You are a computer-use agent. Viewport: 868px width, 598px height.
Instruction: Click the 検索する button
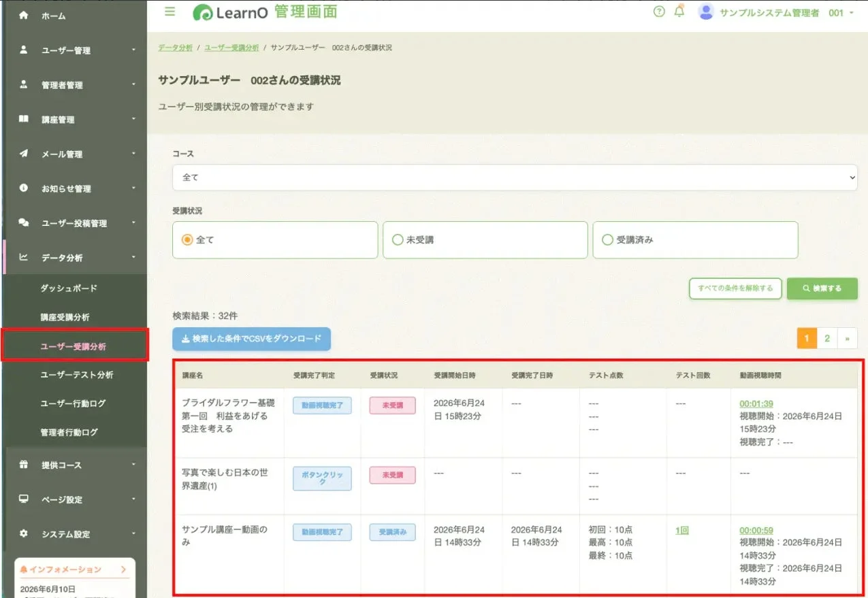coord(822,288)
